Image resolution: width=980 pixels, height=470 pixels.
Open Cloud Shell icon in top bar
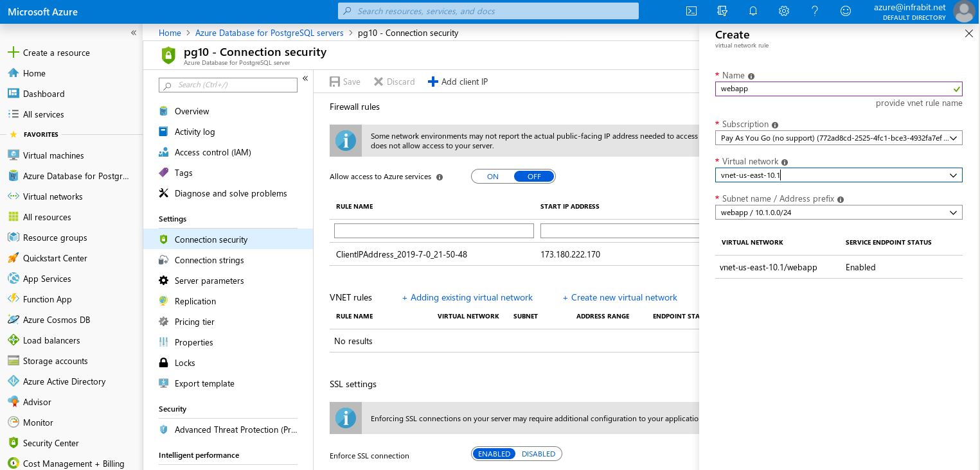(691, 11)
